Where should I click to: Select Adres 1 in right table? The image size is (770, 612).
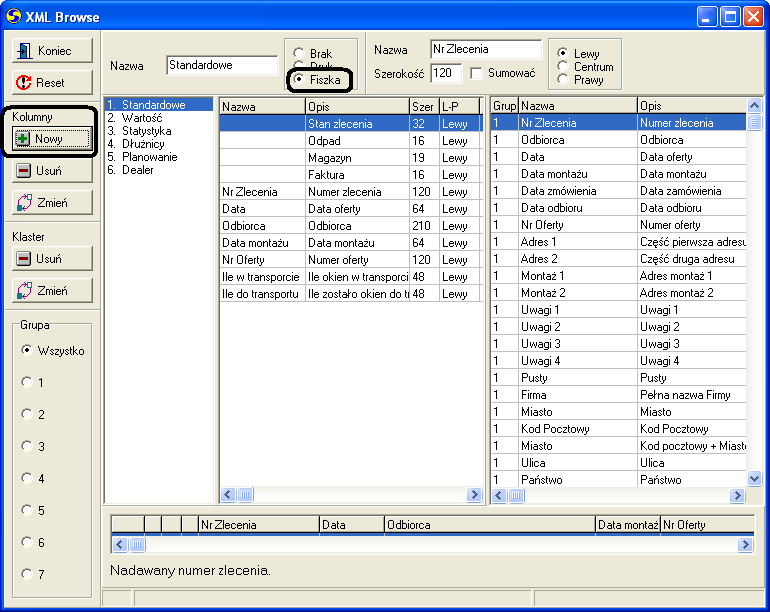point(618,242)
